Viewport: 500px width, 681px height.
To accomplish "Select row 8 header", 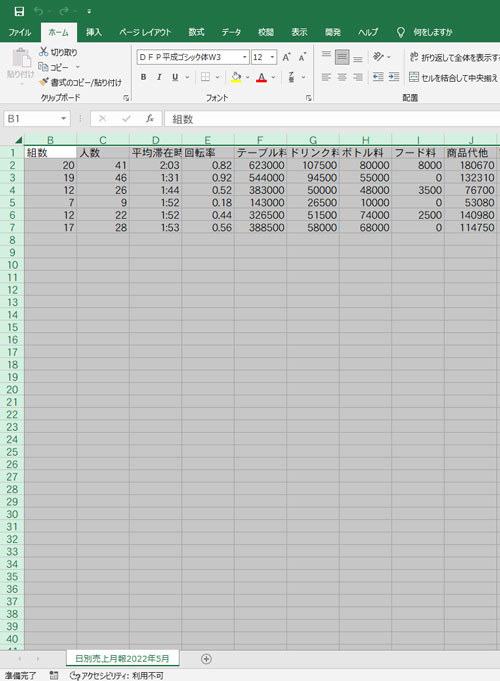I will coord(12,240).
